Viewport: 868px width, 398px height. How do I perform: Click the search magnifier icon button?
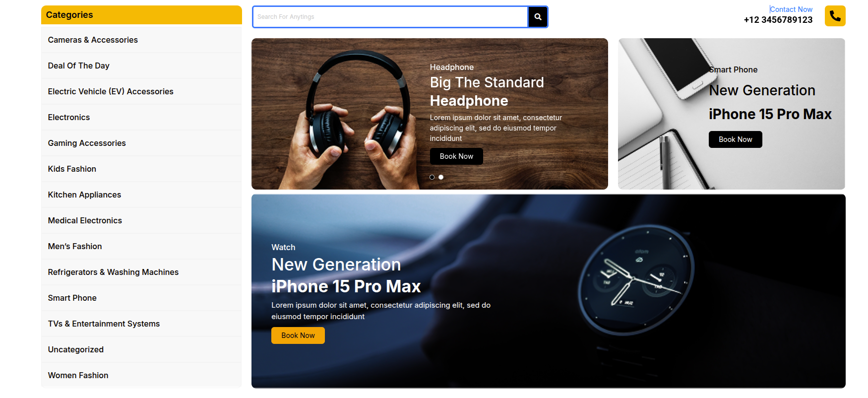pos(538,17)
